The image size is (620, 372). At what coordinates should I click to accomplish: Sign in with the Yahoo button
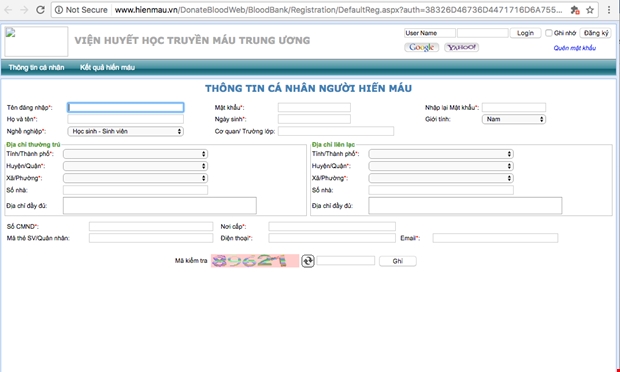pyautogui.click(x=461, y=47)
